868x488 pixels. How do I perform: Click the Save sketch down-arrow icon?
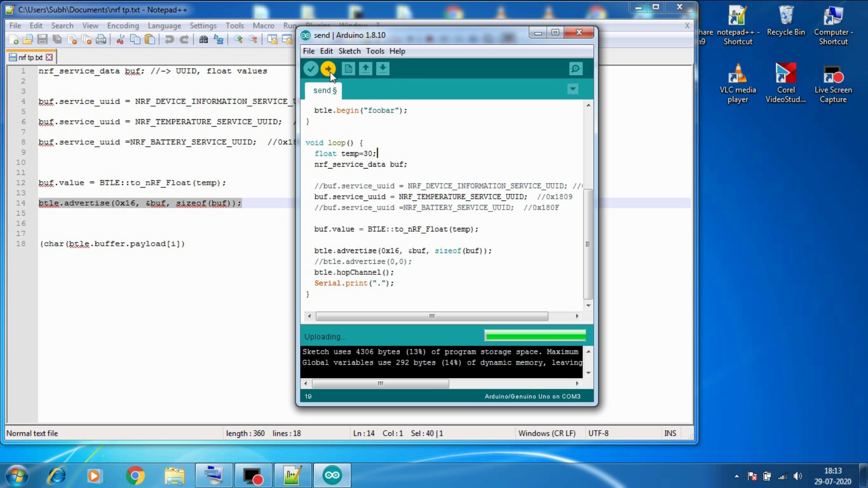point(382,69)
